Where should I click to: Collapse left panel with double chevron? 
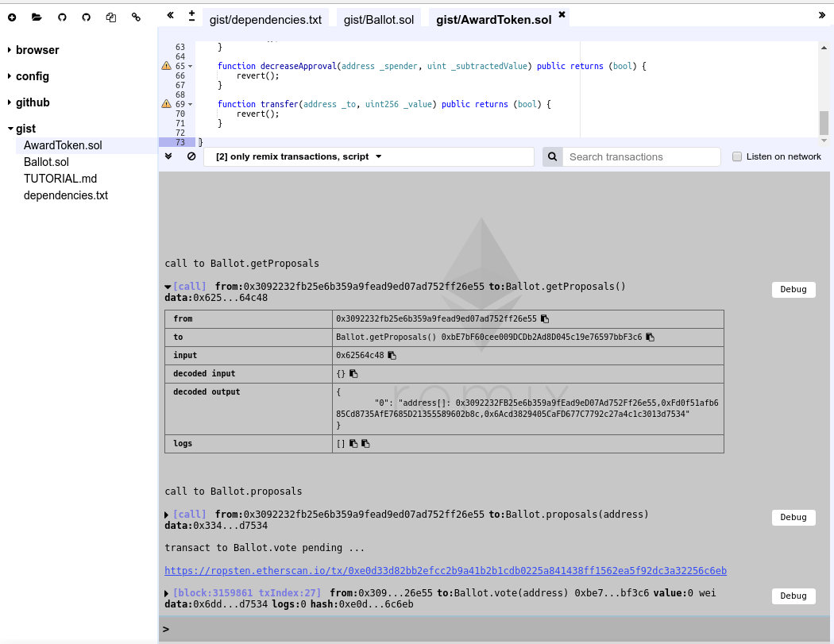click(x=170, y=15)
